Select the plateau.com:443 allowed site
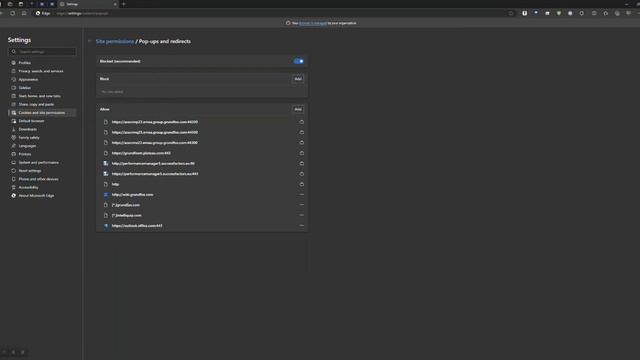This screenshot has width=640, height=360. (141, 153)
